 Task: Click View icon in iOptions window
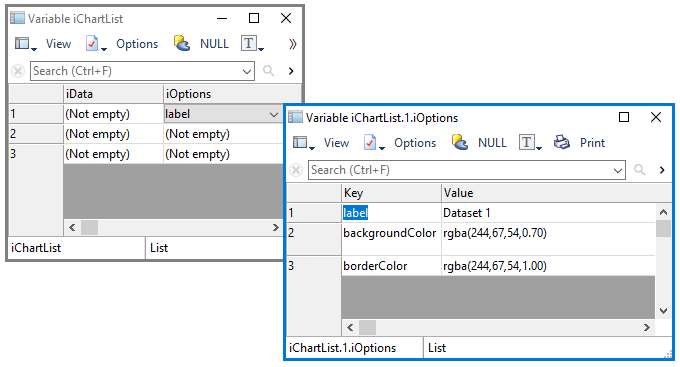[x=303, y=143]
